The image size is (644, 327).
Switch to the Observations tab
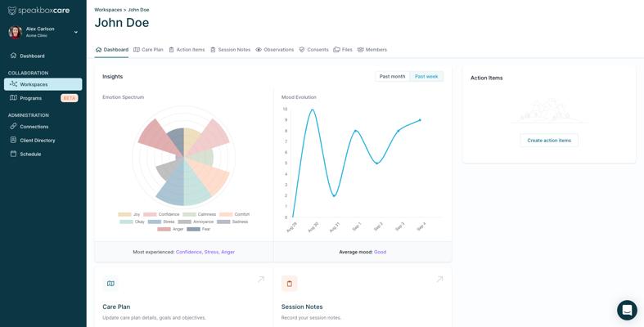274,50
